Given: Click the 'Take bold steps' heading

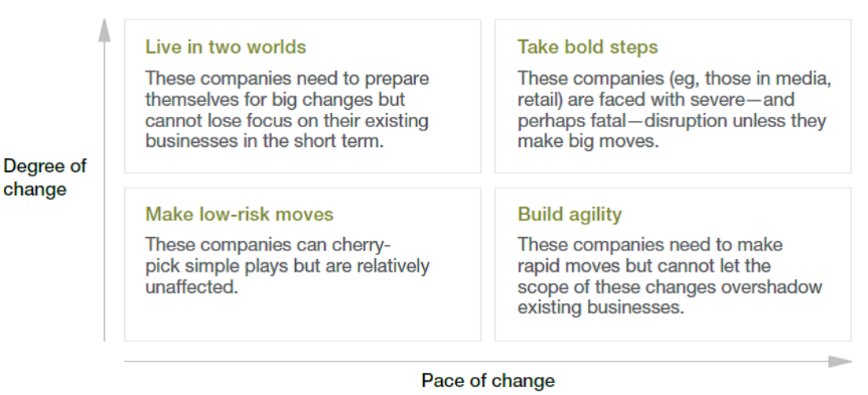Looking at the screenshot, I should click(x=588, y=47).
